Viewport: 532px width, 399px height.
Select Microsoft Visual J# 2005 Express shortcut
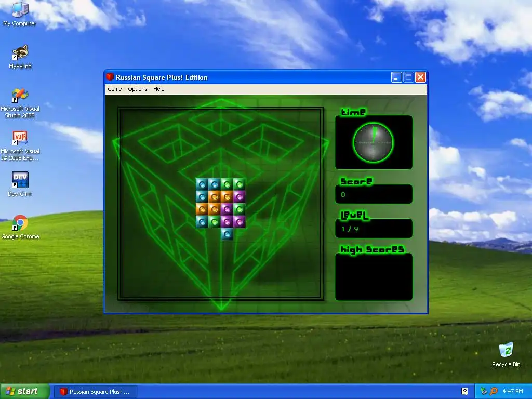click(20, 146)
